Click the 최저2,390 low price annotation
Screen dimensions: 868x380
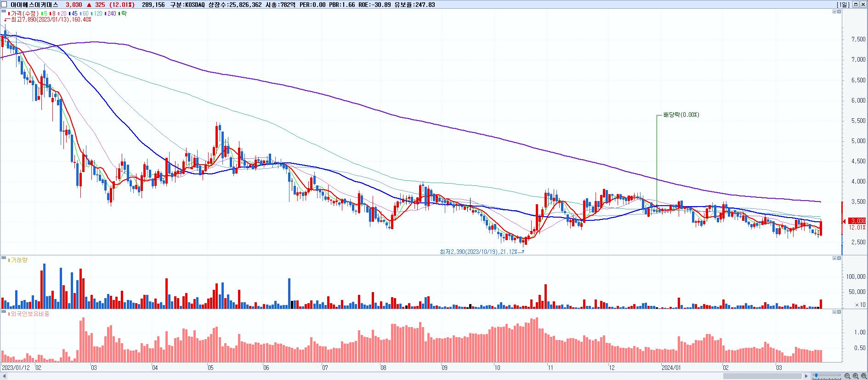point(478,252)
